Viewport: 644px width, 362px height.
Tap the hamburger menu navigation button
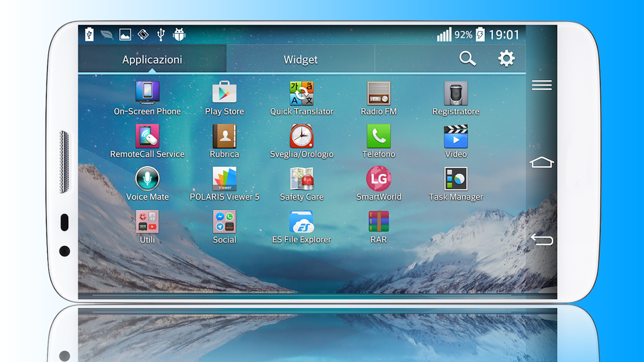click(x=542, y=85)
